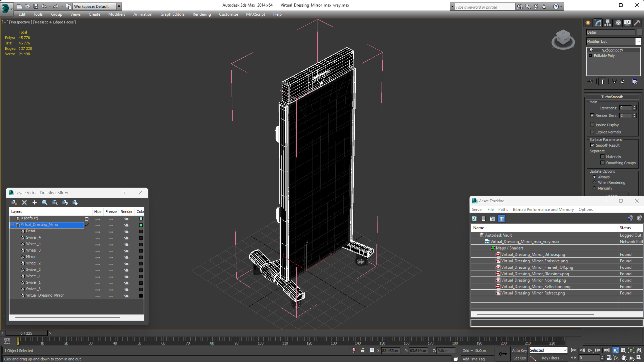Click the Perspective viewport label
Image resolution: width=644 pixels, height=362 pixels.
pos(21,22)
